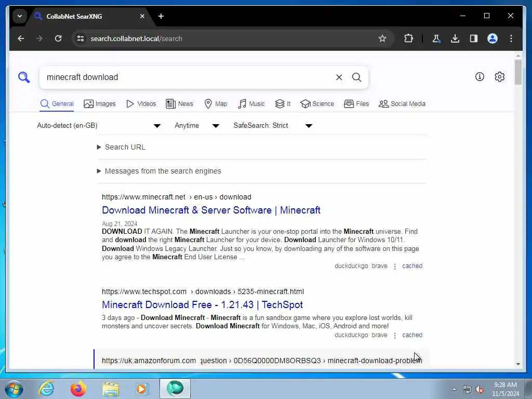Launch Internet Explorer from taskbar
The width and height of the screenshot is (532, 399).
point(46,389)
